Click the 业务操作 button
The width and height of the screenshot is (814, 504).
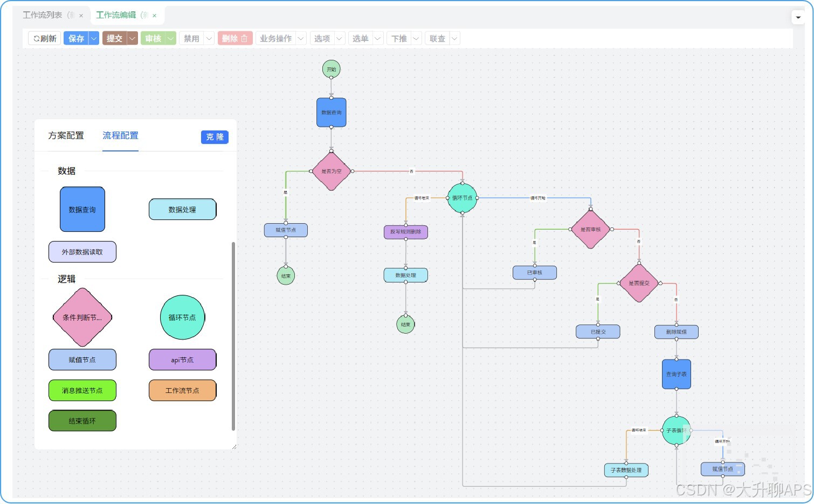[275, 38]
